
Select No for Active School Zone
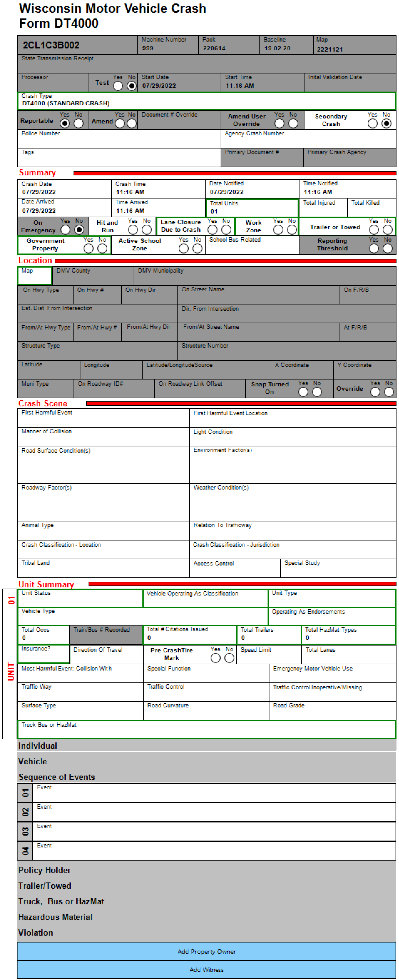[x=197, y=249]
